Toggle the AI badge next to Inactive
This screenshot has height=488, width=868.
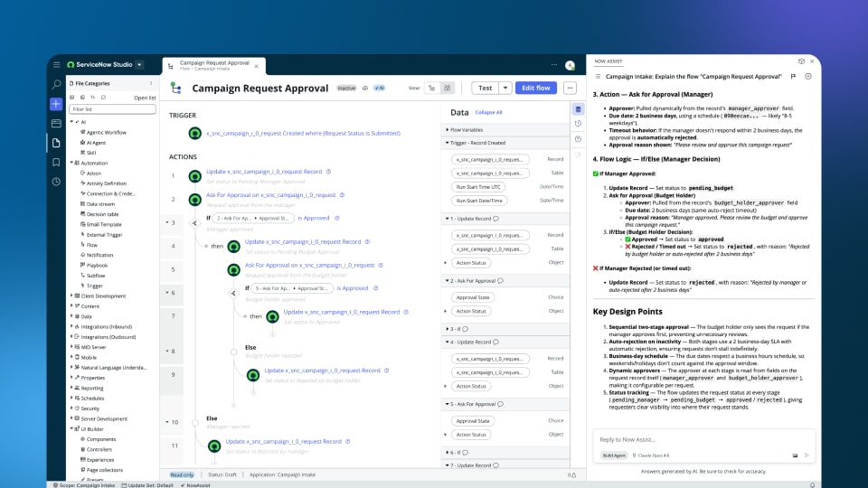[379, 88]
